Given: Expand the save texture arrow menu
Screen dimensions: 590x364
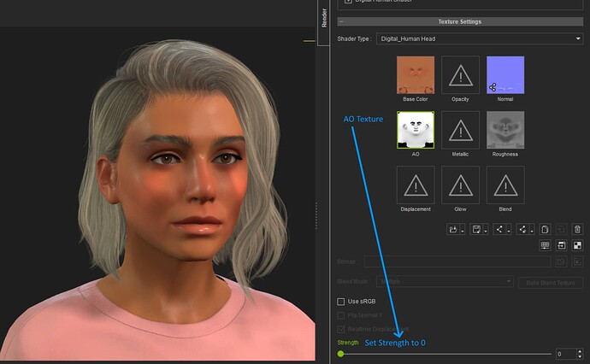Looking at the screenshot, I should pos(486,230).
